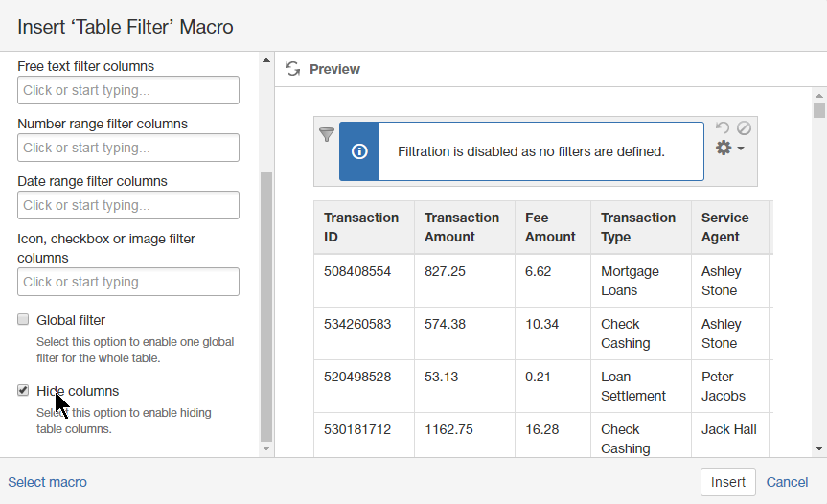Click the funnel filter icon
The height and width of the screenshot is (504, 827).
(x=326, y=135)
